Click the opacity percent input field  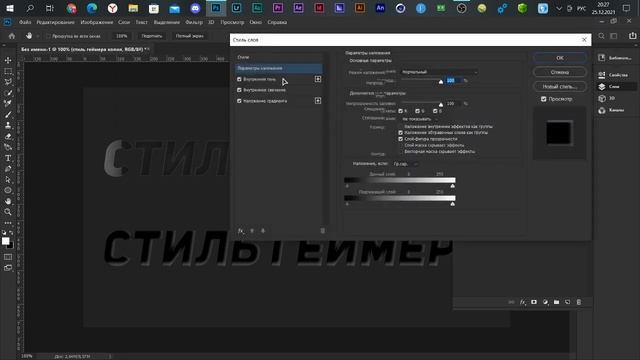pyautogui.click(x=453, y=80)
